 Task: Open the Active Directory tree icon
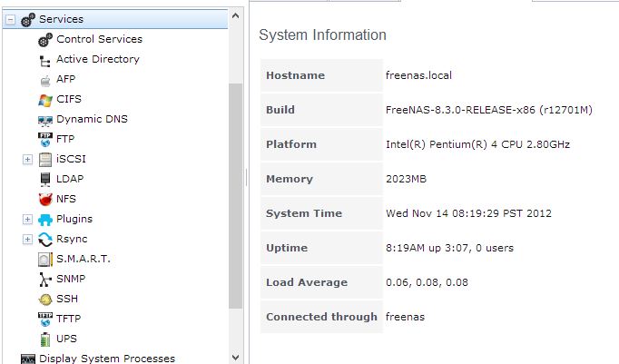(x=45, y=61)
